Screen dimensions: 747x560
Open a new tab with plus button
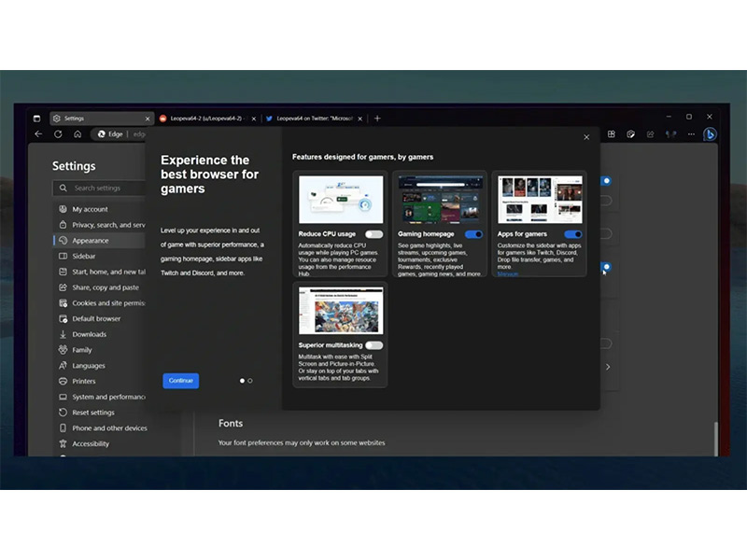(377, 119)
